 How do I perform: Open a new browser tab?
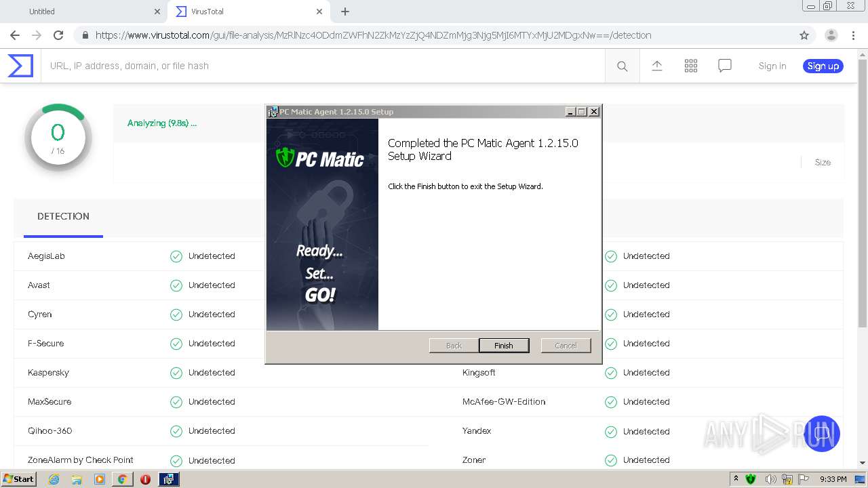click(345, 12)
